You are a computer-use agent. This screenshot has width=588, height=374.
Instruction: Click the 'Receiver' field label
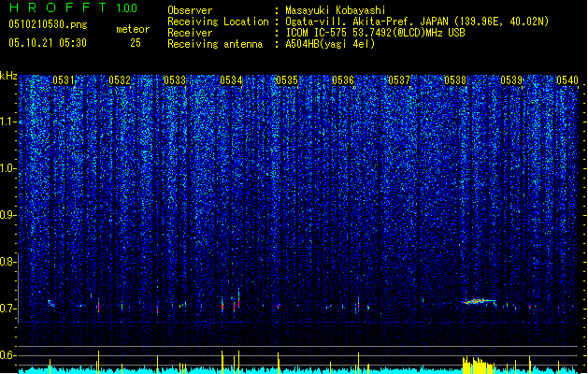point(190,33)
